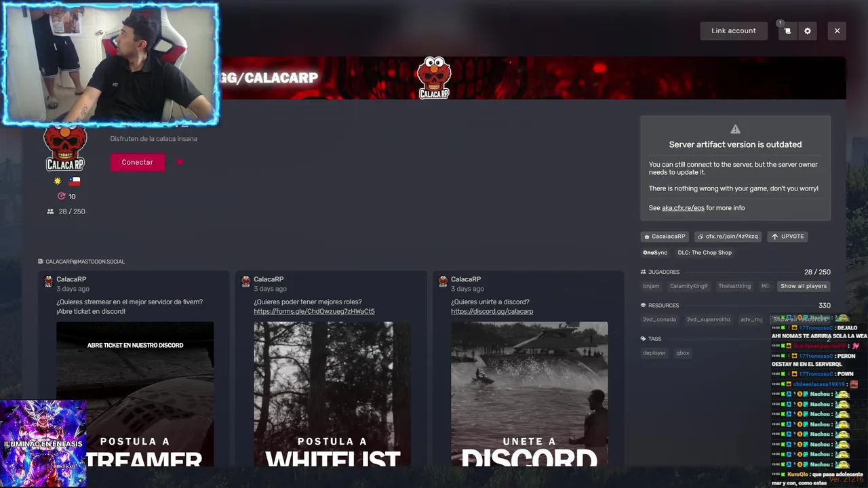Click the Disfruten de la calaca insana description
The image size is (868, 488).
click(x=154, y=139)
